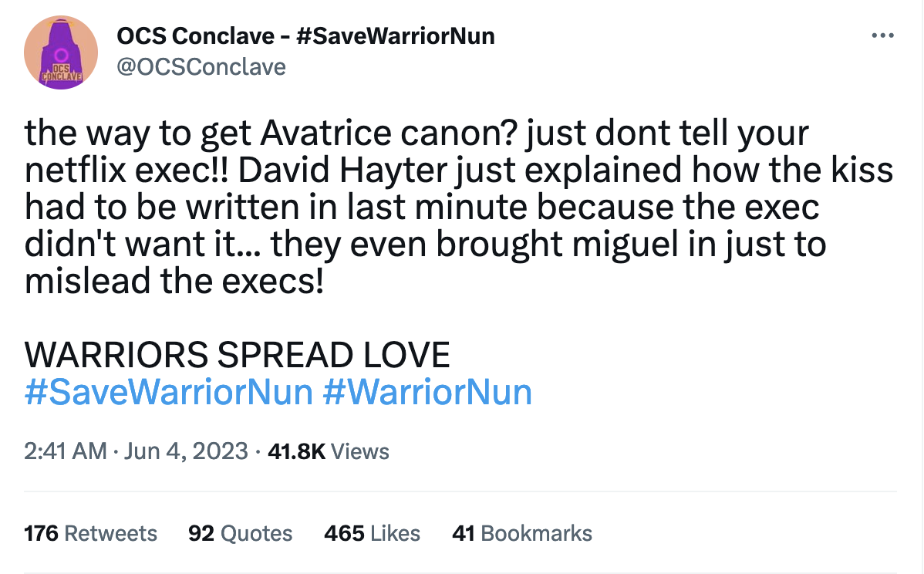Show the 465 Likes list
Viewport: 924px width, 574px height.
click(x=373, y=533)
